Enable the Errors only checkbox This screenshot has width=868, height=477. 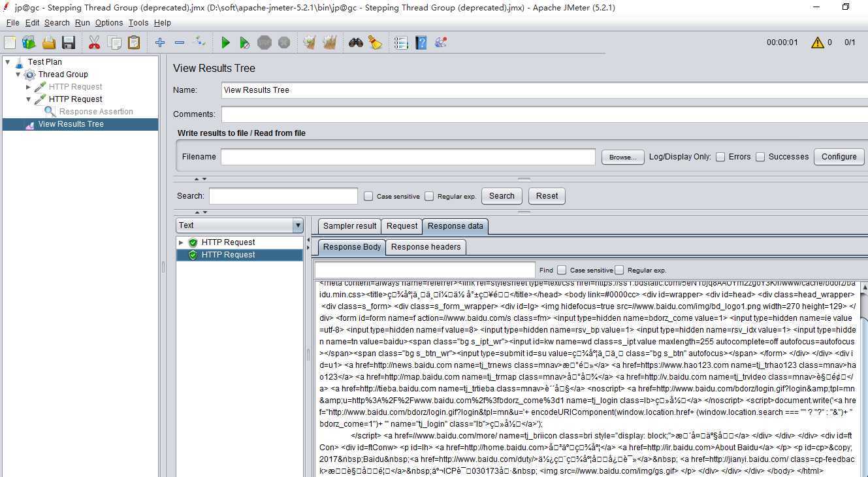(720, 157)
